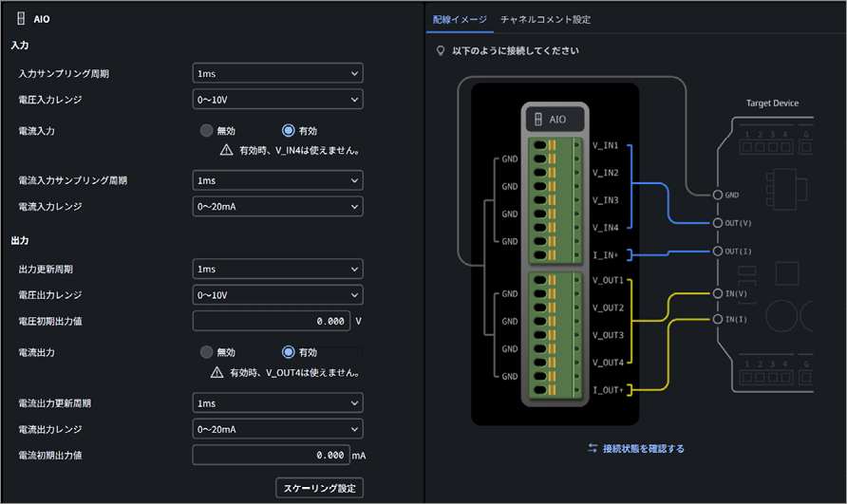Open the 入力サンプリング周期 dropdown

[x=277, y=73]
